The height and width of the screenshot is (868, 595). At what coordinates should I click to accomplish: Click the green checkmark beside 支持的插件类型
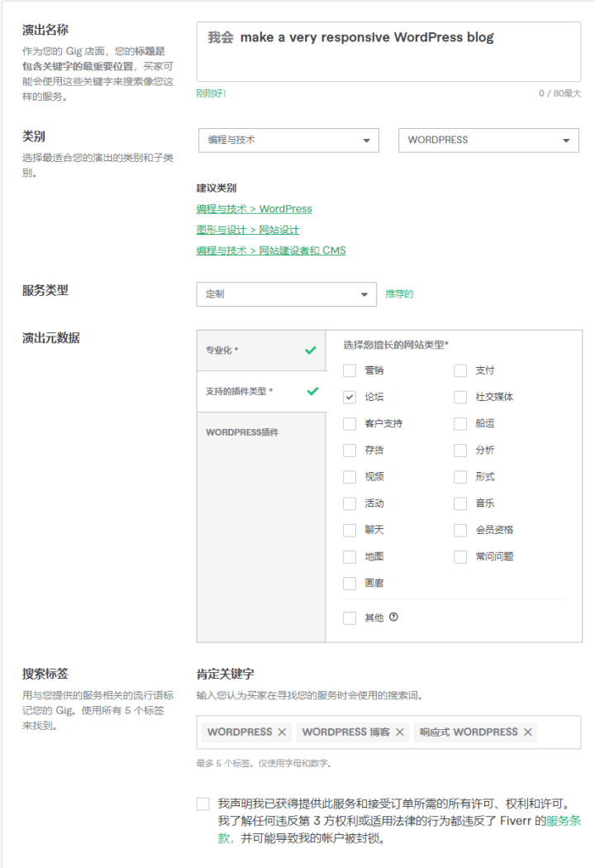312,391
